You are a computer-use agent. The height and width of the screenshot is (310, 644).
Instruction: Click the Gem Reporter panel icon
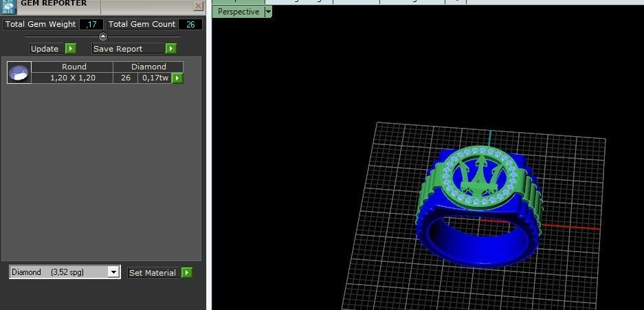[x=9, y=5]
